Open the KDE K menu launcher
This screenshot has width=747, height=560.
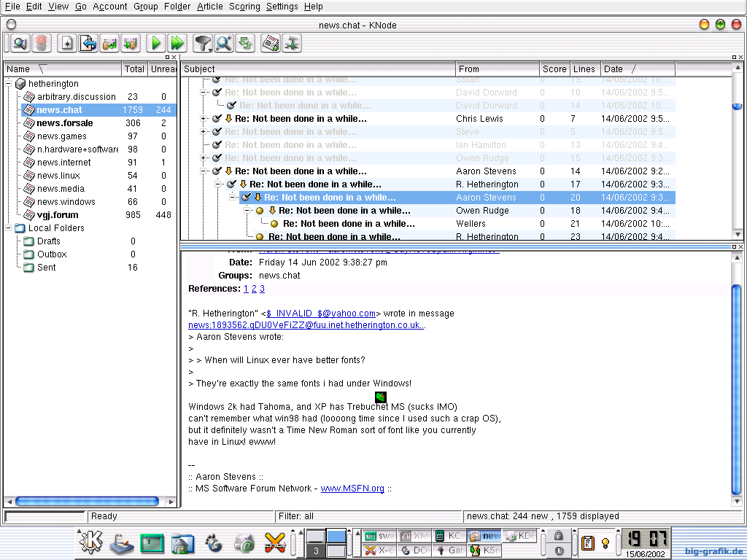pyautogui.click(x=91, y=542)
